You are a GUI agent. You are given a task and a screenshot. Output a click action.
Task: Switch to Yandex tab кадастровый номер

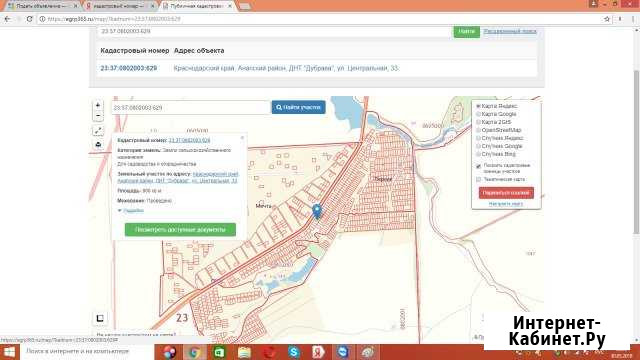point(119,6)
